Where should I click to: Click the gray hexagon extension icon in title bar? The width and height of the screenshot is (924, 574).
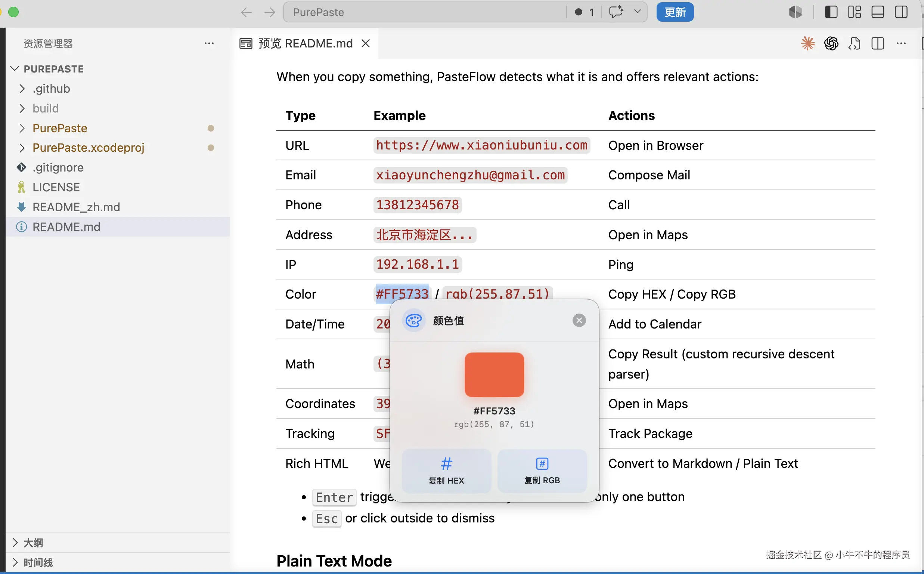795,12
